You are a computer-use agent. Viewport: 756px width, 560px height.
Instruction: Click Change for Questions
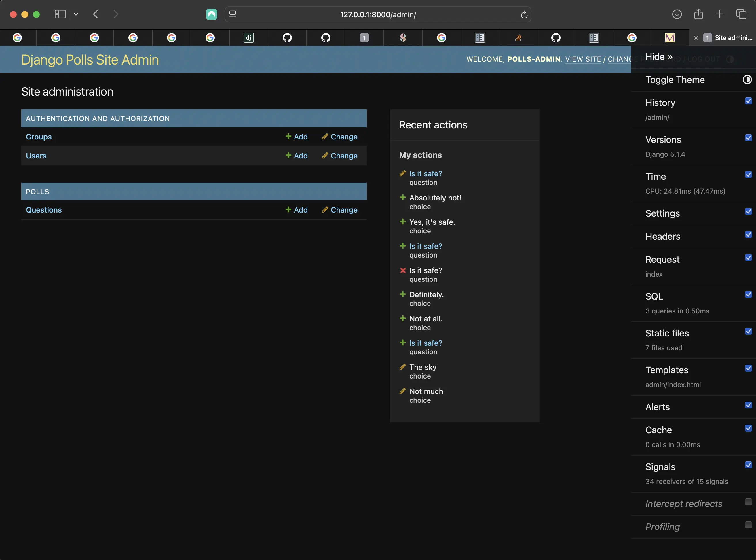[339, 210]
